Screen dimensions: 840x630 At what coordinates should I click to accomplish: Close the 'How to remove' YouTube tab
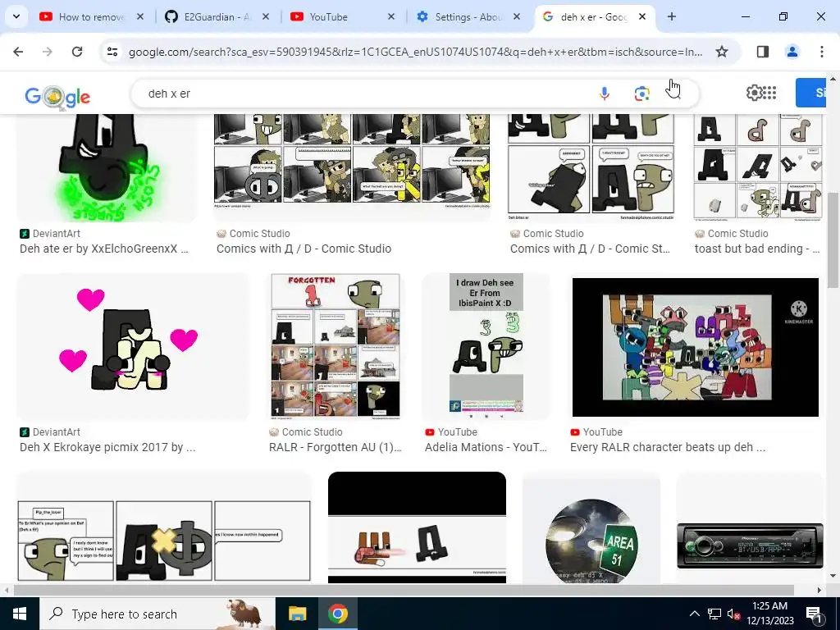[x=139, y=16]
